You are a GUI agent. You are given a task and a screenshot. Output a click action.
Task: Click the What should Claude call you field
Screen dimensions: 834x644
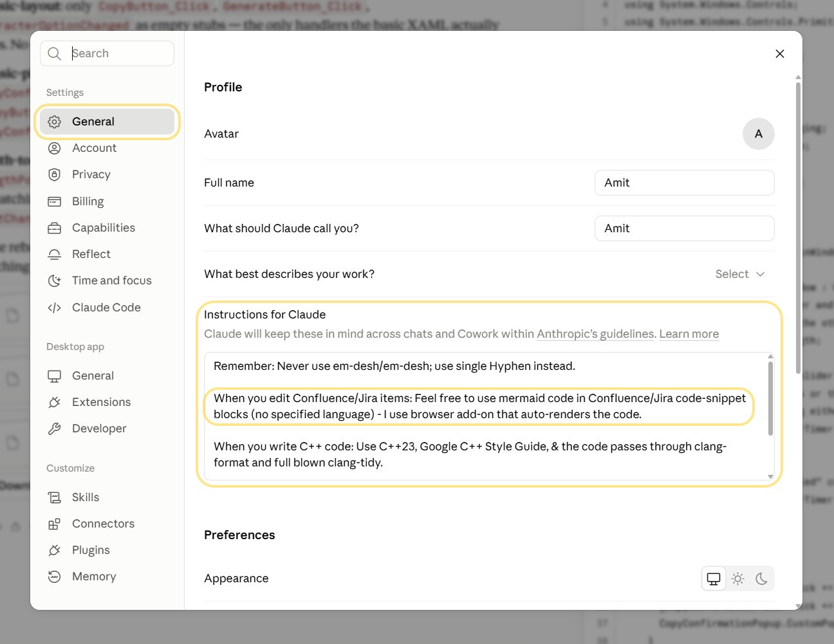(685, 228)
